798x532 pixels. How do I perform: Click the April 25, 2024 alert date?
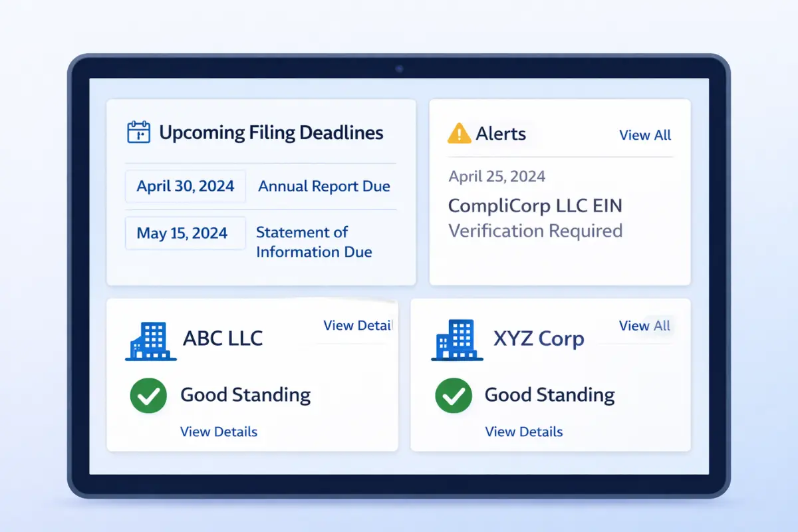pos(497,176)
